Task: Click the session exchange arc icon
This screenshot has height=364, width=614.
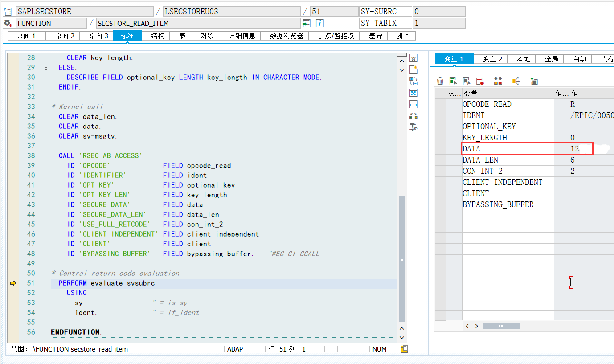Action: tap(414, 116)
